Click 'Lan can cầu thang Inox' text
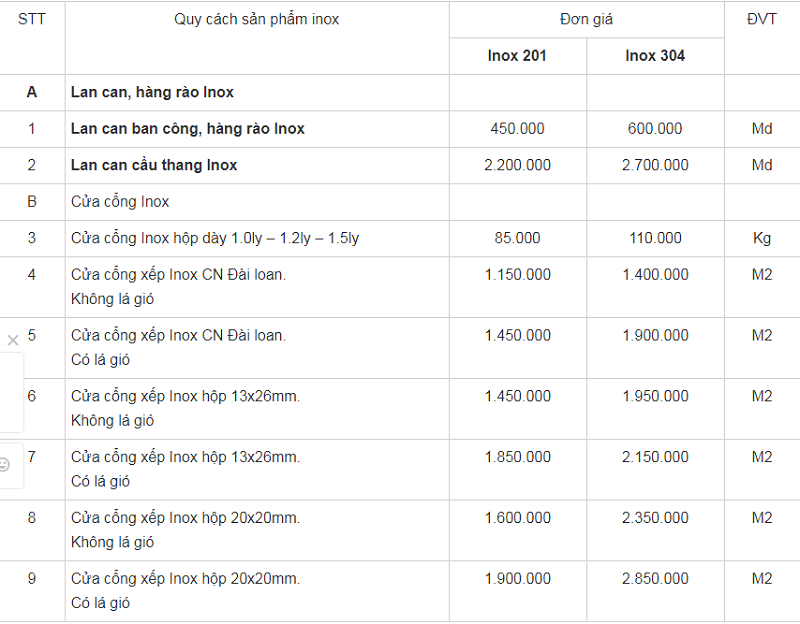This screenshot has width=800, height=624. click(x=154, y=165)
